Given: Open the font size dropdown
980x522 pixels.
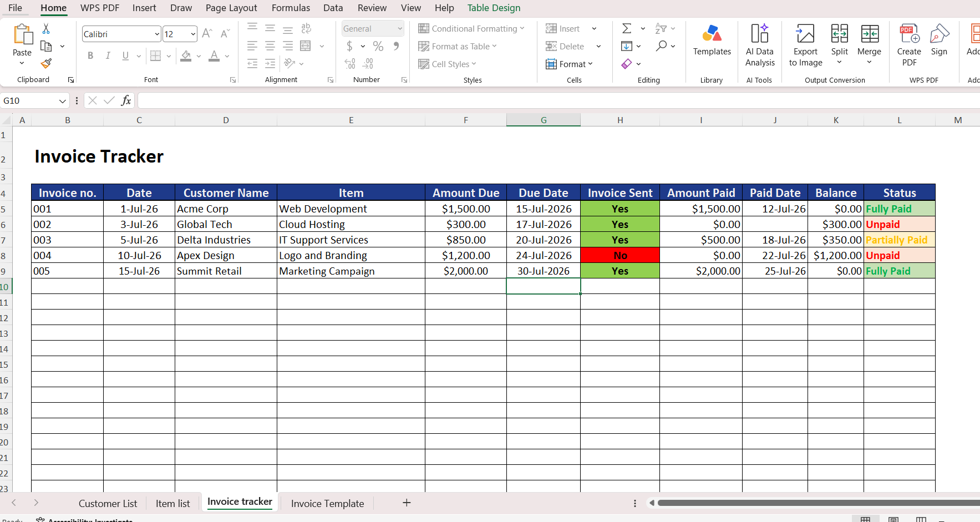Looking at the screenshot, I should 193,34.
